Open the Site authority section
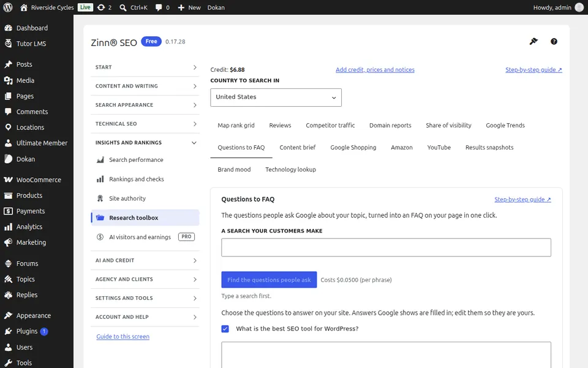 pos(145,199)
